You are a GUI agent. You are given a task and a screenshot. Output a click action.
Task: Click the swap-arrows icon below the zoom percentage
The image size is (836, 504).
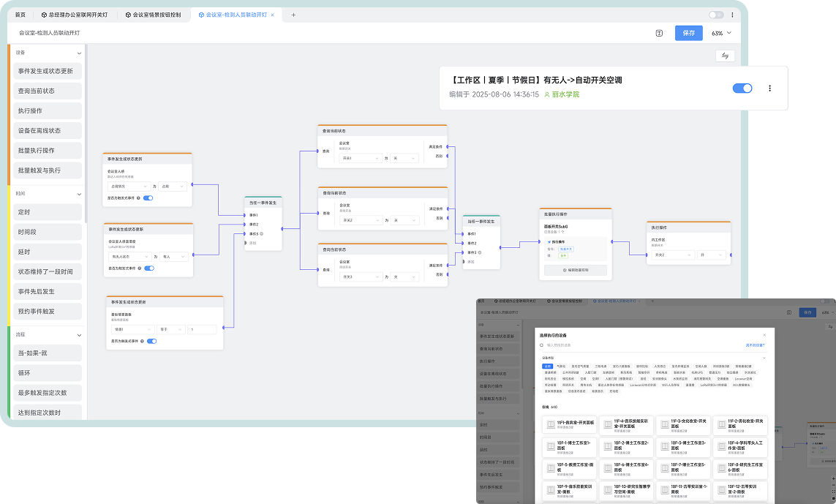(x=725, y=56)
